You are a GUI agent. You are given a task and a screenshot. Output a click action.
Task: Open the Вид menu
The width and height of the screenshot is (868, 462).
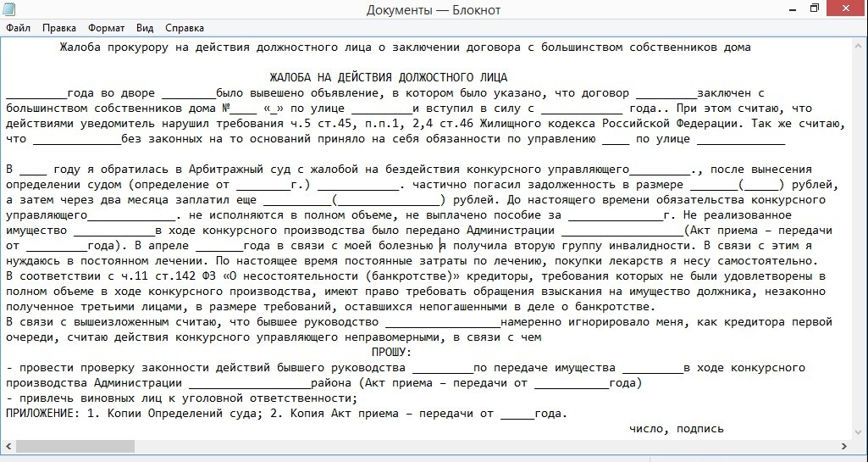(x=145, y=28)
